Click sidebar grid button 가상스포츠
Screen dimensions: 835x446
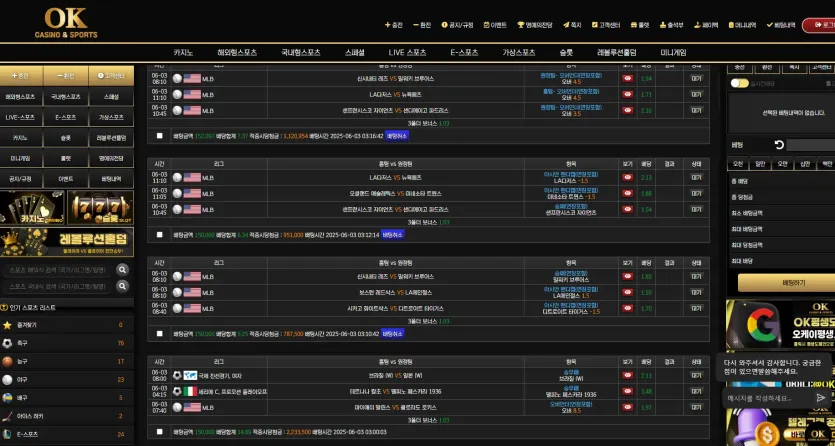111,117
